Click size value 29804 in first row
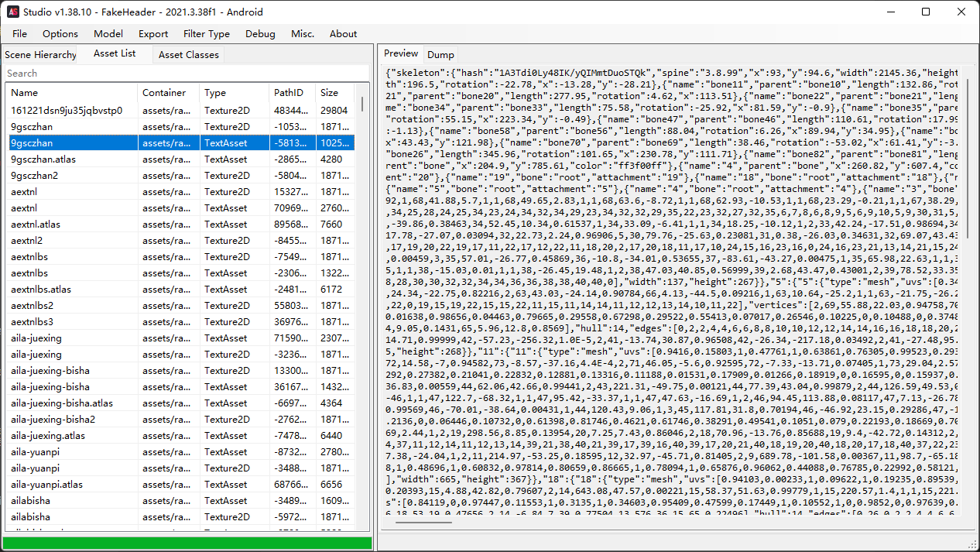The height and width of the screenshot is (552, 980). 334,111
